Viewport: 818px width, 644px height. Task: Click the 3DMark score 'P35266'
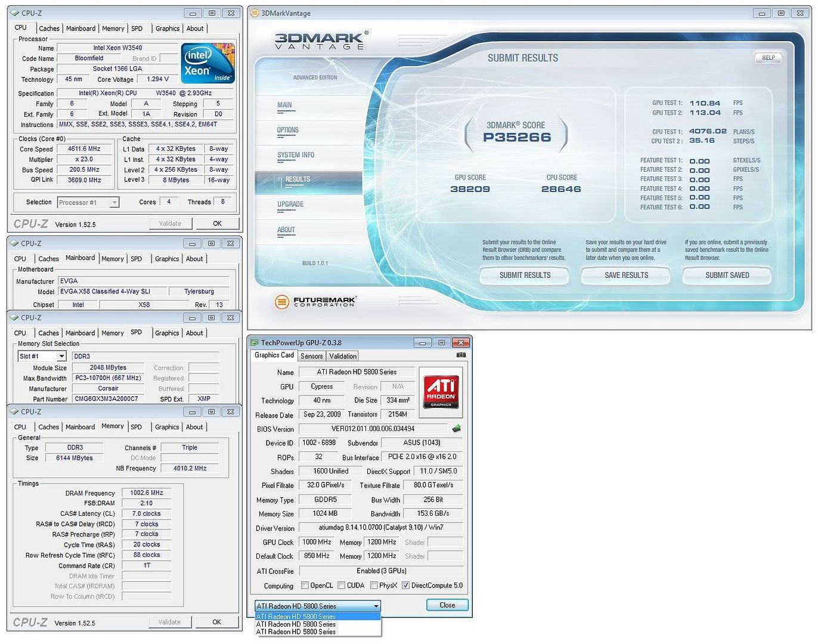coord(517,138)
